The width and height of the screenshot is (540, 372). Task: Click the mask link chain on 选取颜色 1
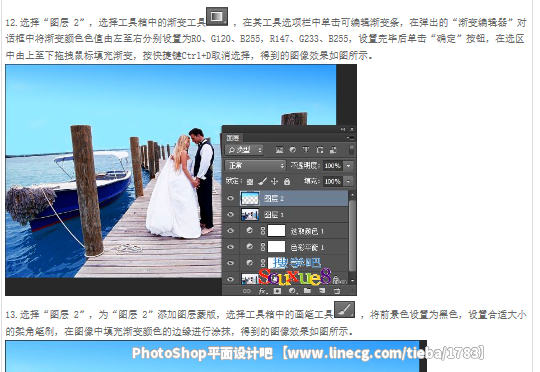(x=263, y=230)
